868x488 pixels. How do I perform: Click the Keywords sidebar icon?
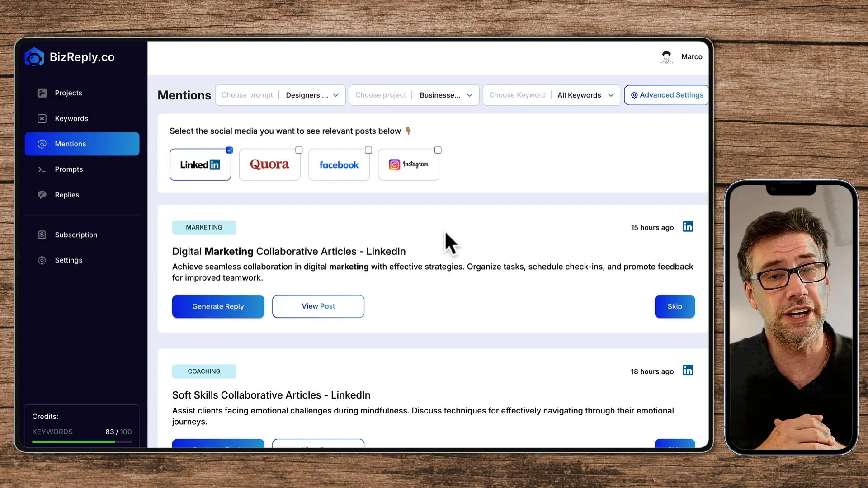pyautogui.click(x=42, y=118)
